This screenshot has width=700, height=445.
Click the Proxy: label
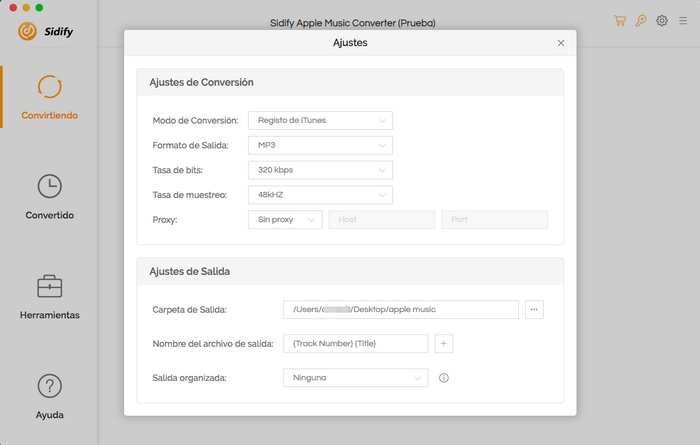tap(165, 220)
